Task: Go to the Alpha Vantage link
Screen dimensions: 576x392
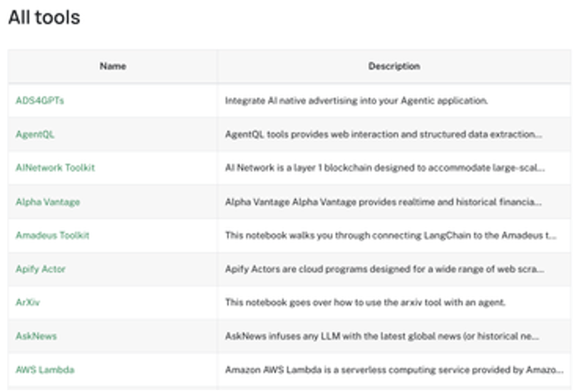Action: pyautogui.click(x=48, y=202)
